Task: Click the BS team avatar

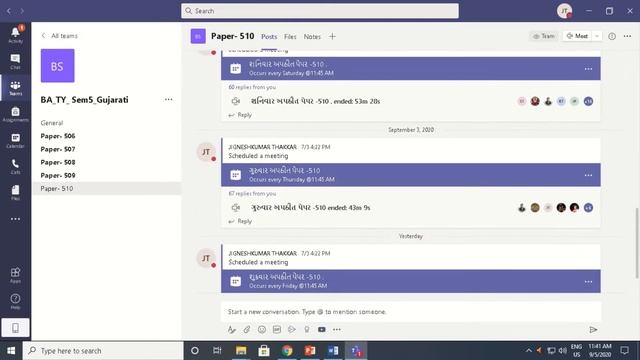Action: point(58,66)
